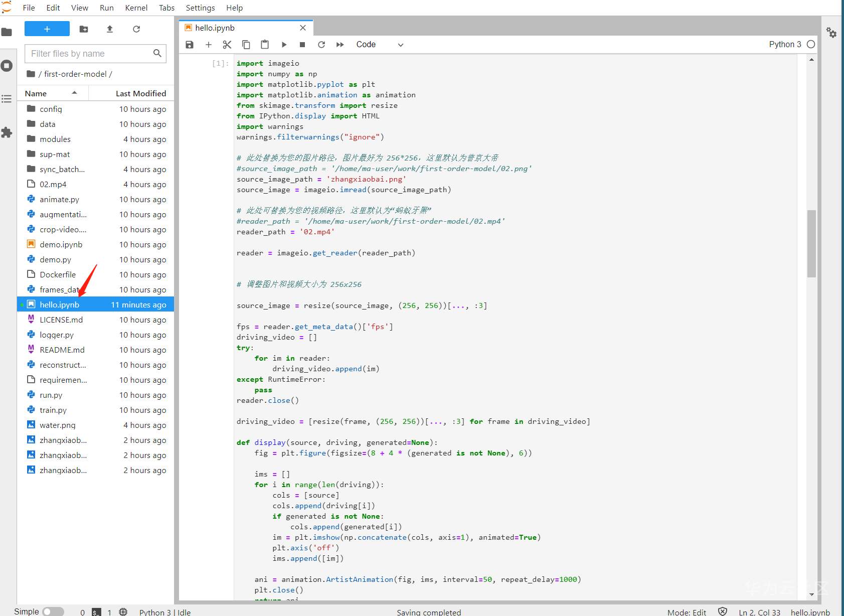Sort files by Last Modified column
Screen dimensions: 844x616
pyautogui.click(x=140, y=93)
